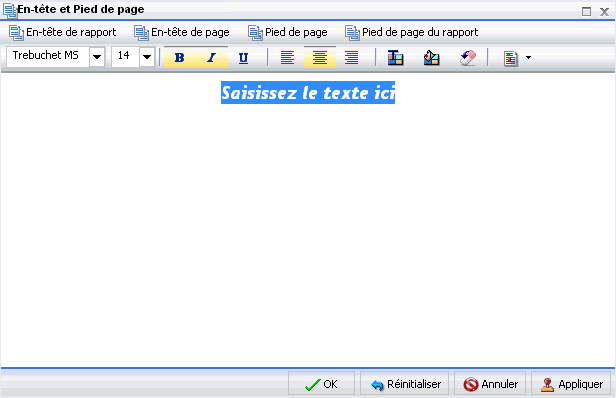Open the Trebuchet MS font dropdown
This screenshot has height=398, width=616.
click(97, 57)
